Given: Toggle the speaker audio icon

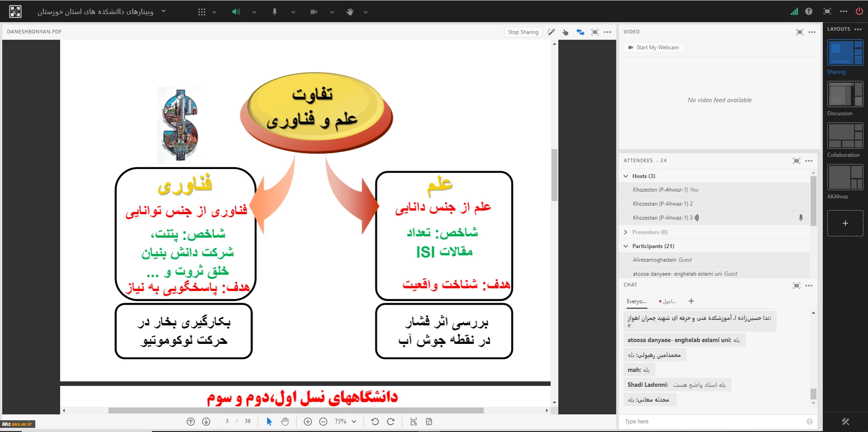Looking at the screenshot, I should pyautogui.click(x=236, y=12).
